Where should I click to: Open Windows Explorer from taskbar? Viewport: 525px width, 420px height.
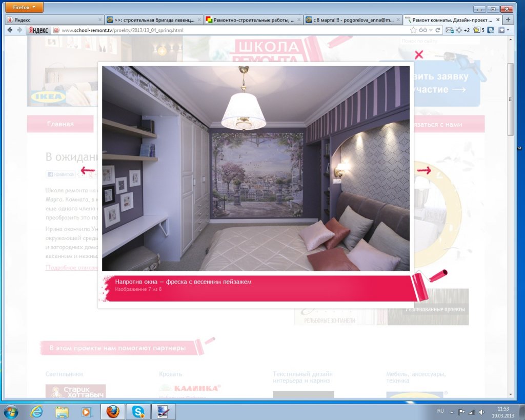62,412
